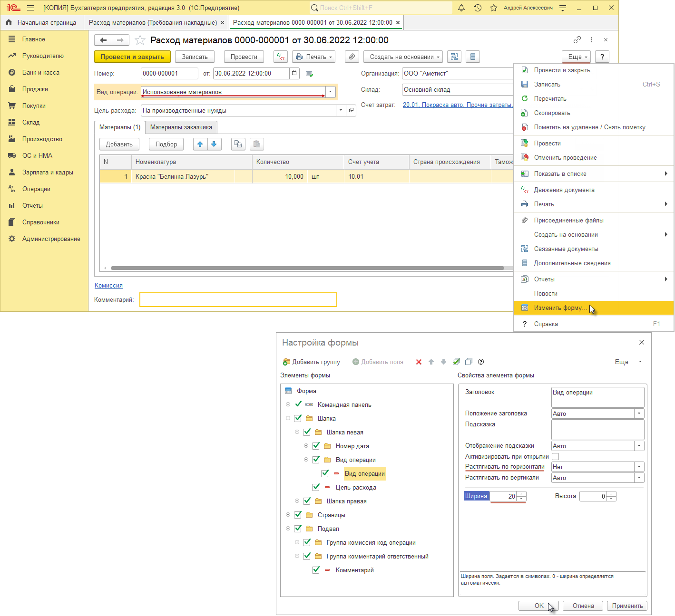
Task: Toggle the Шапка правая checkbox
Action: [x=307, y=501]
